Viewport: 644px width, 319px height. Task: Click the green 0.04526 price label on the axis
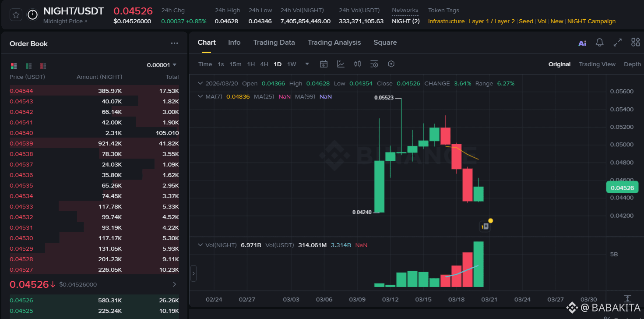tap(623, 188)
